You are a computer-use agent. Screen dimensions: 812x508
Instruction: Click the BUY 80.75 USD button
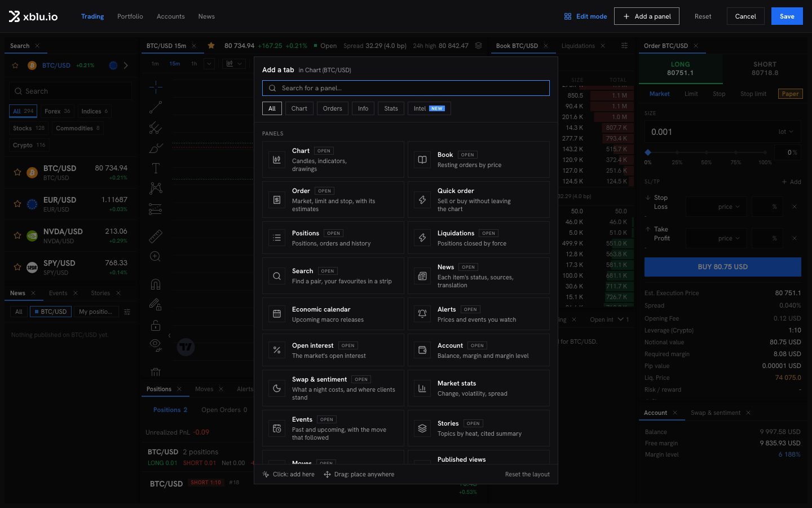[723, 267]
